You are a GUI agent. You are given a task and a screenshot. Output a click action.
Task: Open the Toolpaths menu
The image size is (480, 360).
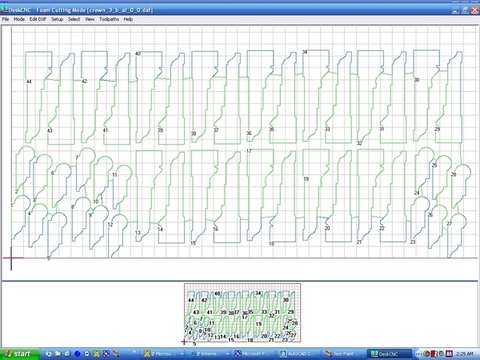109,19
